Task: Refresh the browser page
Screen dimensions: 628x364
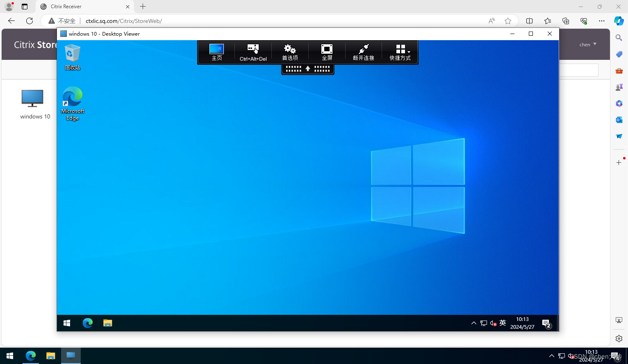Action: coord(30,21)
